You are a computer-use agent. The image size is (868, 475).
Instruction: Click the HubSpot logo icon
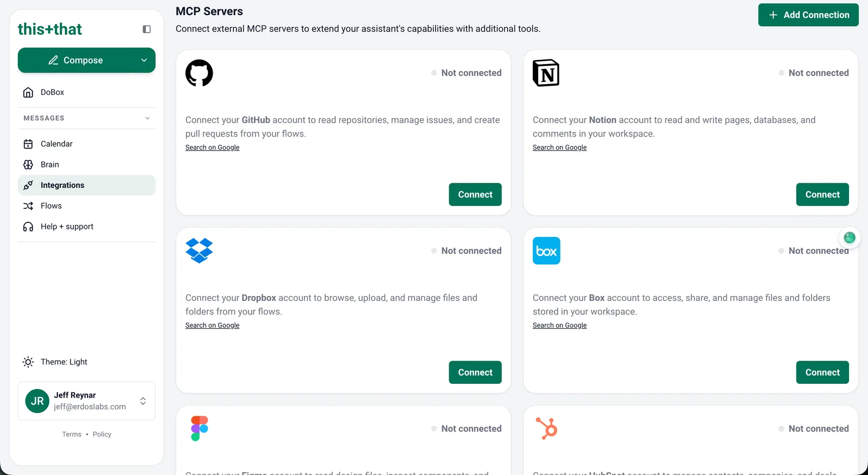pos(547,428)
